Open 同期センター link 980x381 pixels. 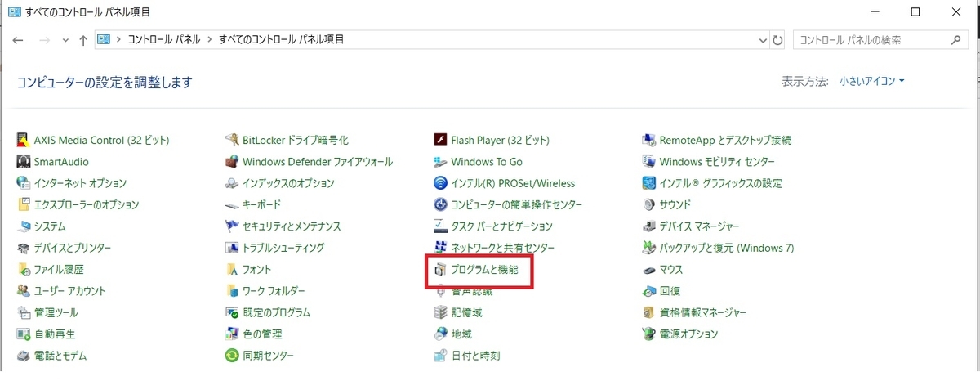pyautogui.click(x=268, y=356)
